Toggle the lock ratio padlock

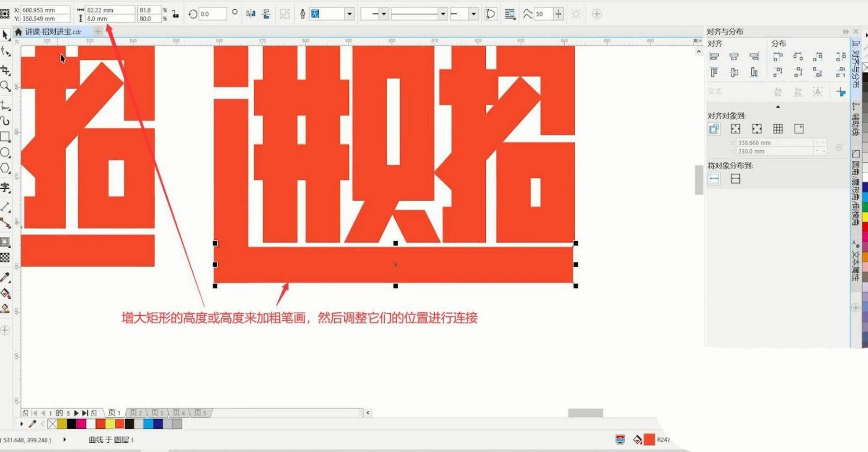(x=175, y=14)
